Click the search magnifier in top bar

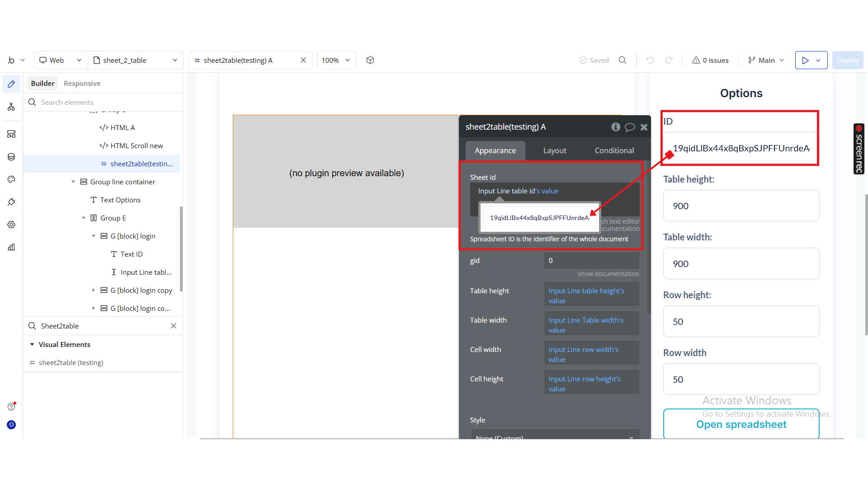click(x=623, y=60)
